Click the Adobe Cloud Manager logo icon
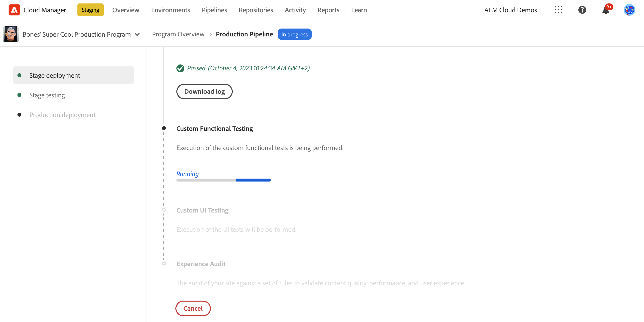 (x=14, y=10)
